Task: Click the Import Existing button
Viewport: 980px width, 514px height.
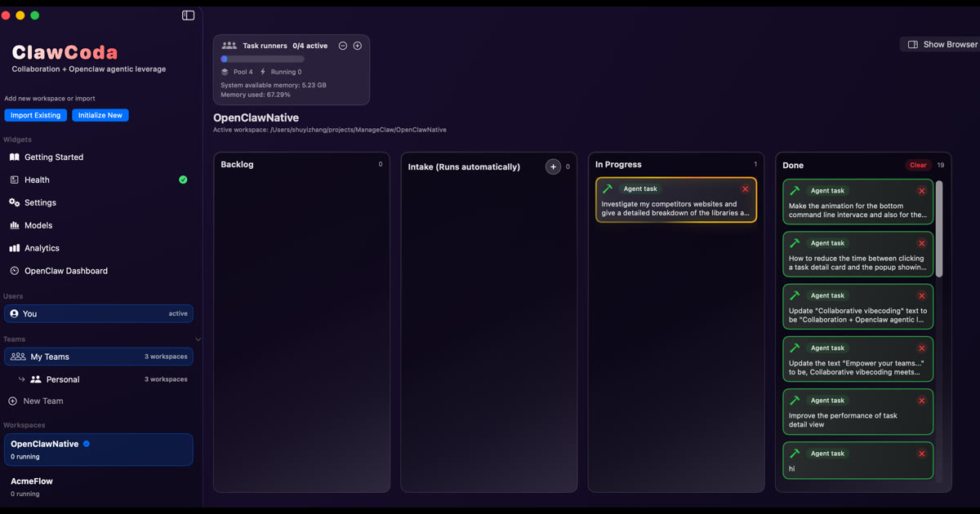Action: 35,114
